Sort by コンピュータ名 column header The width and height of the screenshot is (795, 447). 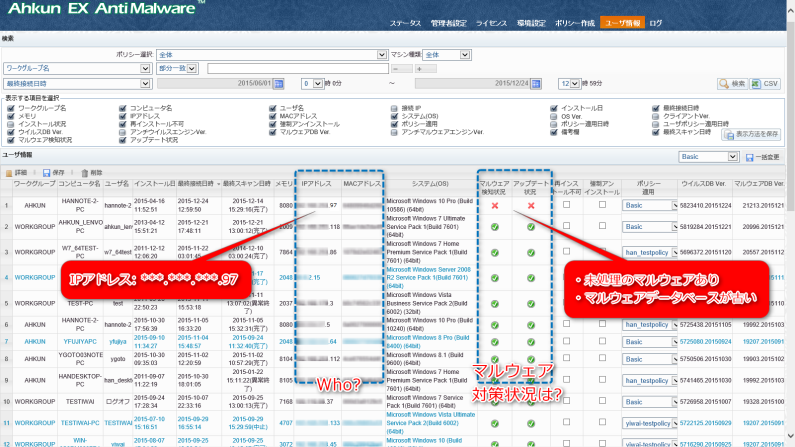point(80,184)
